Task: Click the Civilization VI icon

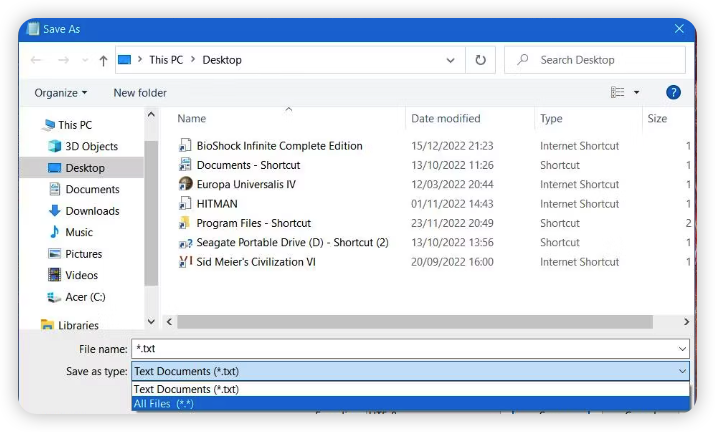Action: pyautogui.click(x=185, y=261)
